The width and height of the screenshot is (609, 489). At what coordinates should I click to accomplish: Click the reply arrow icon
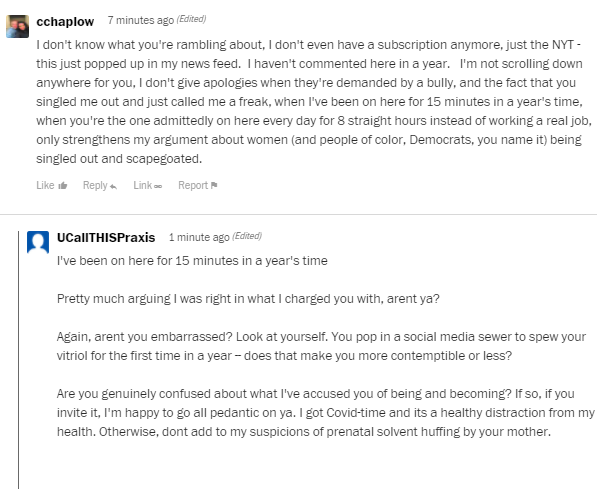(x=112, y=185)
